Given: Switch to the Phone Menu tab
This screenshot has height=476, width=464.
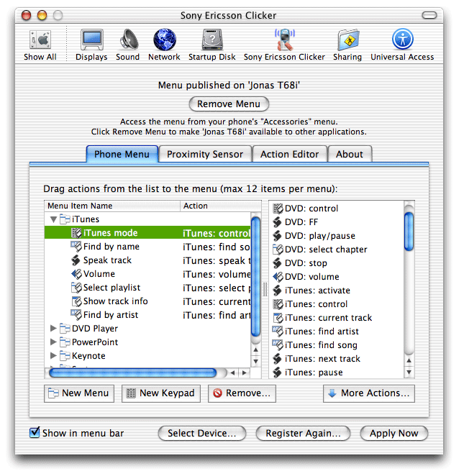Looking at the screenshot, I should click(122, 154).
